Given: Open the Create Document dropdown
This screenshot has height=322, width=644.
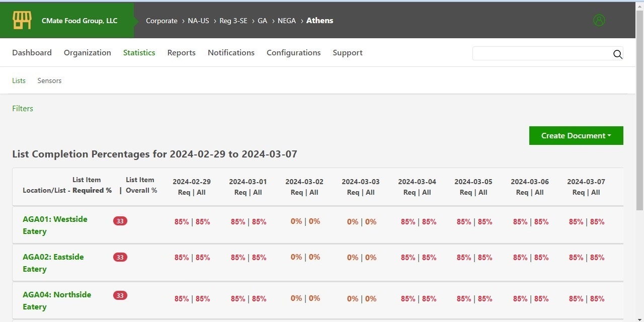Looking at the screenshot, I should [x=576, y=135].
